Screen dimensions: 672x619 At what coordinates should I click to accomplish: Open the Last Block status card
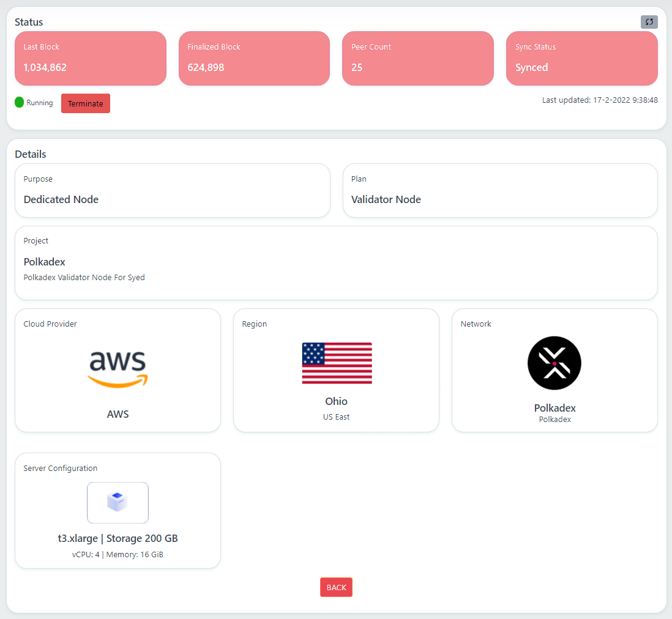[x=90, y=58]
